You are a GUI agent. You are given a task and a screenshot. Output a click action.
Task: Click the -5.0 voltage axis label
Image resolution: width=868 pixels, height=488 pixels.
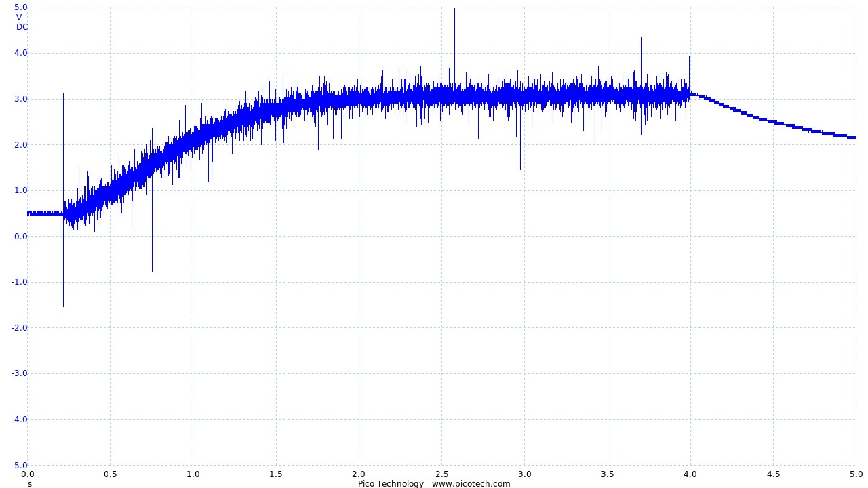(19, 466)
